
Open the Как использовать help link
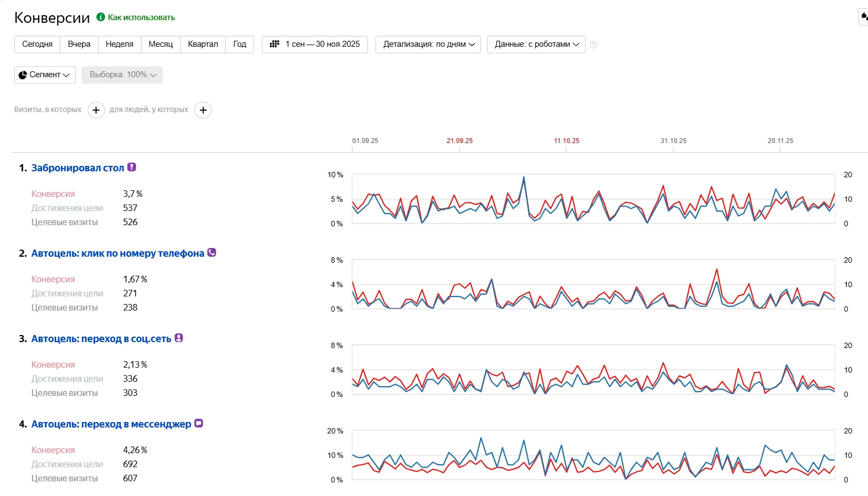coord(141,17)
